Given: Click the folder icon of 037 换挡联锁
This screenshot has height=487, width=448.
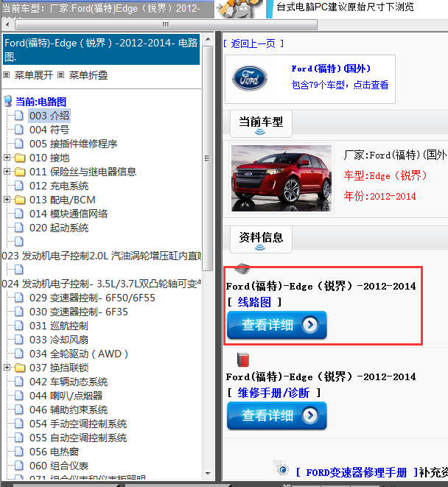Looking at the screenshot, I should pyautogui.click(x=20, y=368).
